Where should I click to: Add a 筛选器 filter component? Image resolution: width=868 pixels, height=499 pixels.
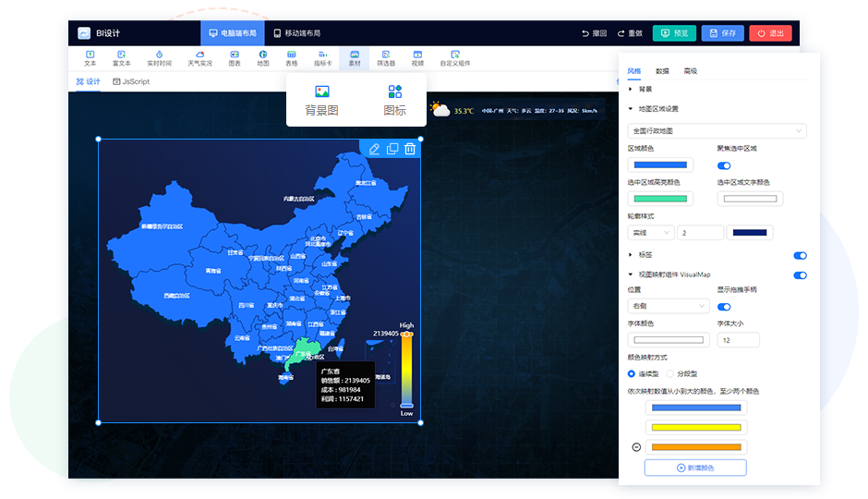pyautogui.click(x=386, y=59)
